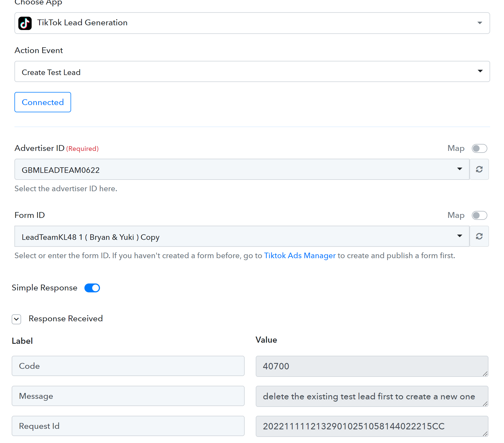The image size is (504, 443).
Task: Turn off the Simple Response toggle
Action: click(x=92, y=288)
